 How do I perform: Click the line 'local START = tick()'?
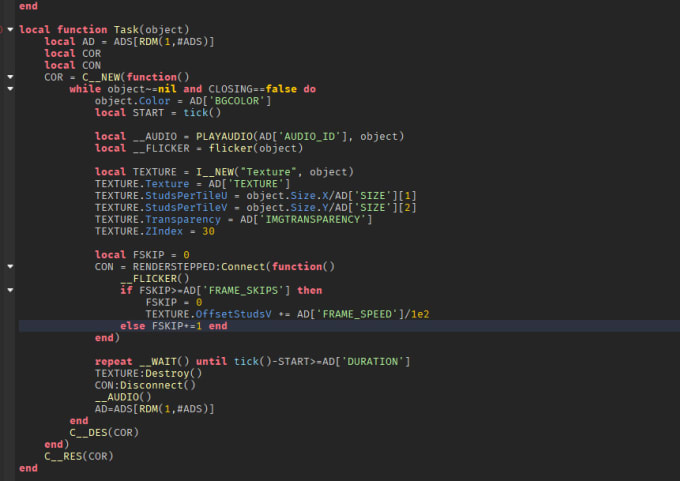click(x=158, y=113)
